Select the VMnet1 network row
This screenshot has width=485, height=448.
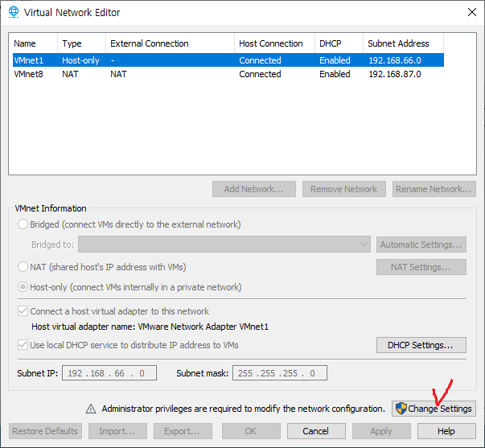(228, 60)
